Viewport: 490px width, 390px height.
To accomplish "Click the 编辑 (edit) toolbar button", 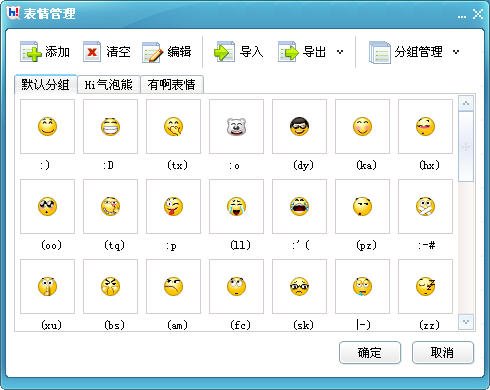I will click(167, 52).
